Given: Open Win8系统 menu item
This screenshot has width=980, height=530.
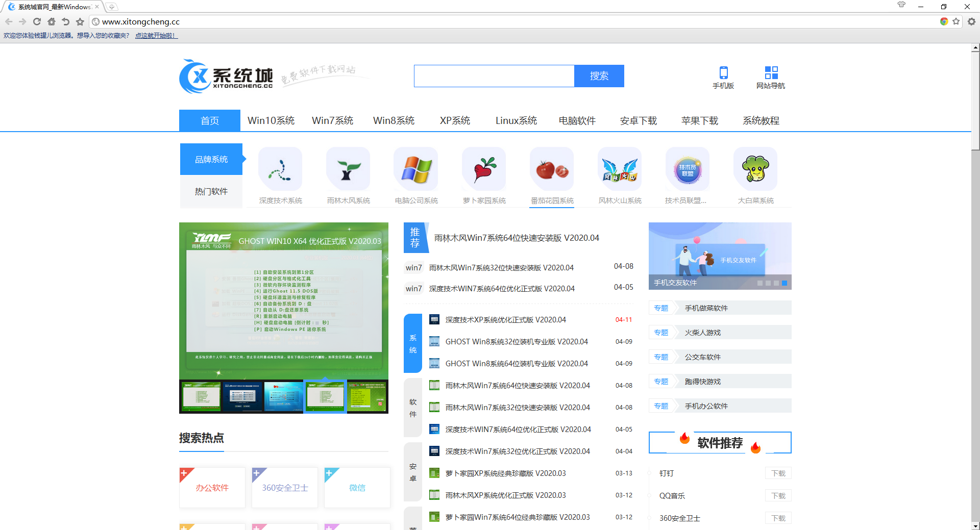Looking at the screenshot, I should 394,120.
